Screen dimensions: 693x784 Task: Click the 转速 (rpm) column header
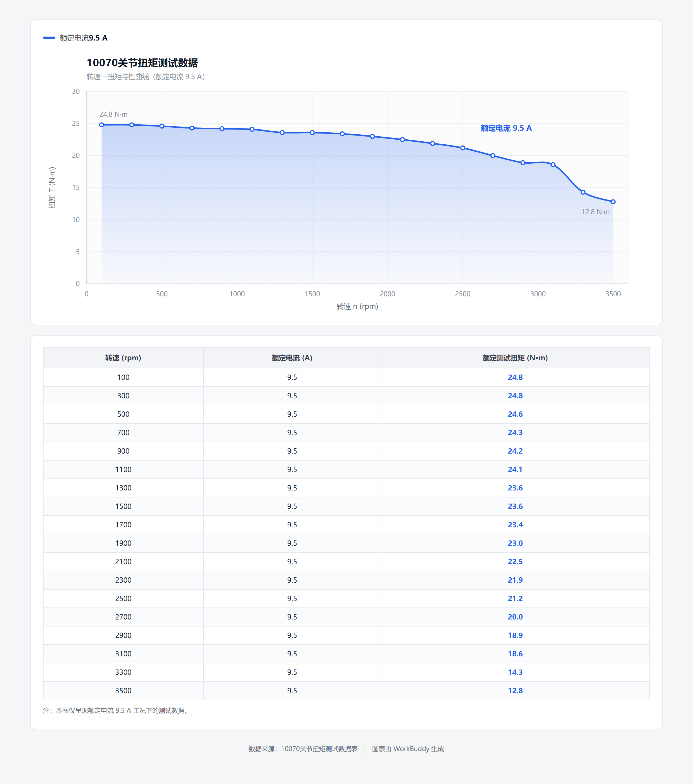[x=123, y=358]
